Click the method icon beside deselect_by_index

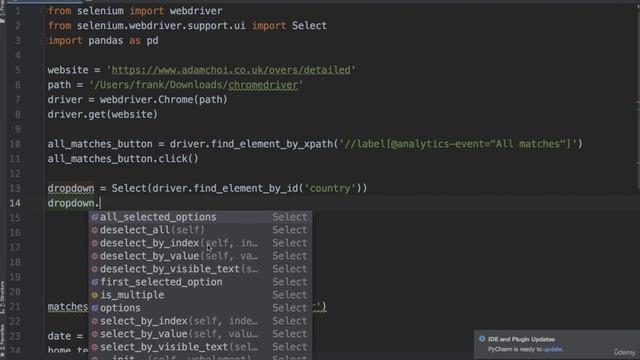click(x=95, y=243)
